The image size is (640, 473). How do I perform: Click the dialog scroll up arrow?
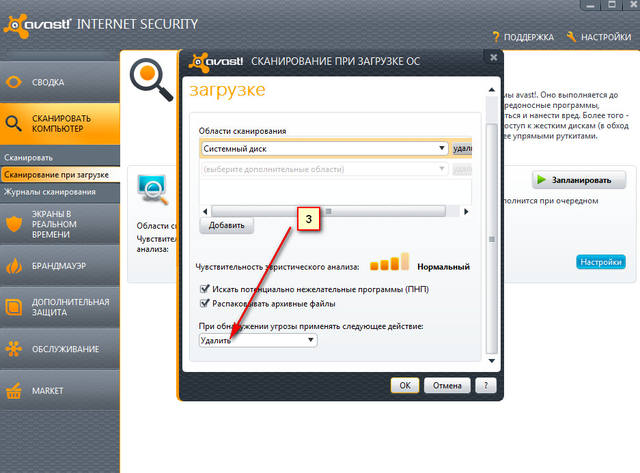(492, 90)
